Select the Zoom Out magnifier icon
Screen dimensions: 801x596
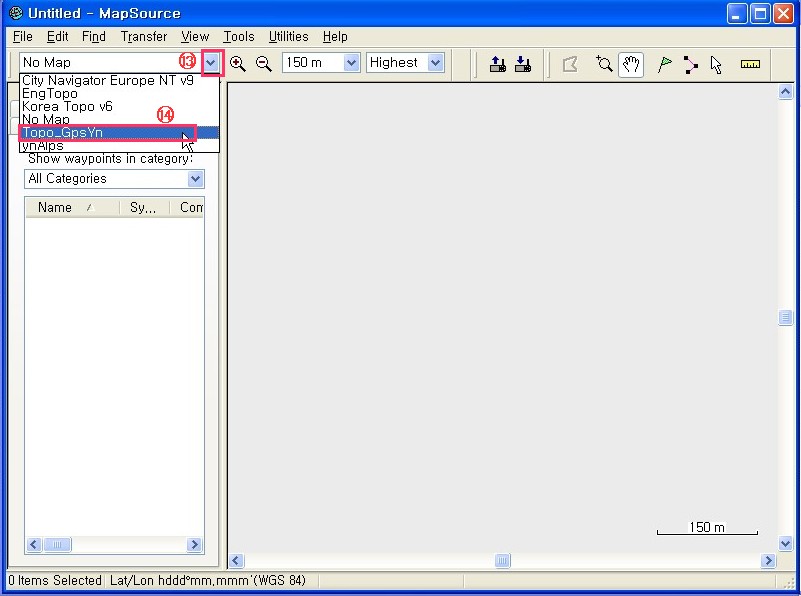point(264,63)
